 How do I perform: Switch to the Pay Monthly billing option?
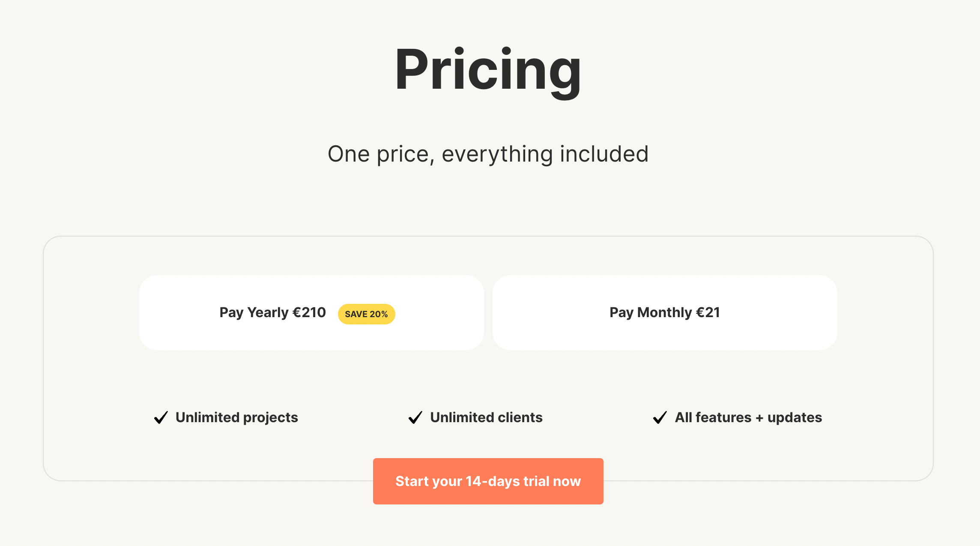pyautogui.click(x=665, y=312)
